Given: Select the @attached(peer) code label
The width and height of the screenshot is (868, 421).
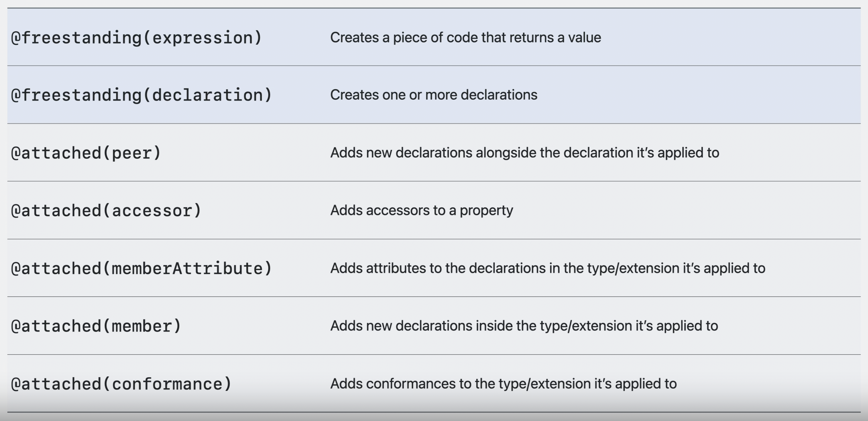Looking at the screenshot, I should pyautogui.click(x=86, y=153).
